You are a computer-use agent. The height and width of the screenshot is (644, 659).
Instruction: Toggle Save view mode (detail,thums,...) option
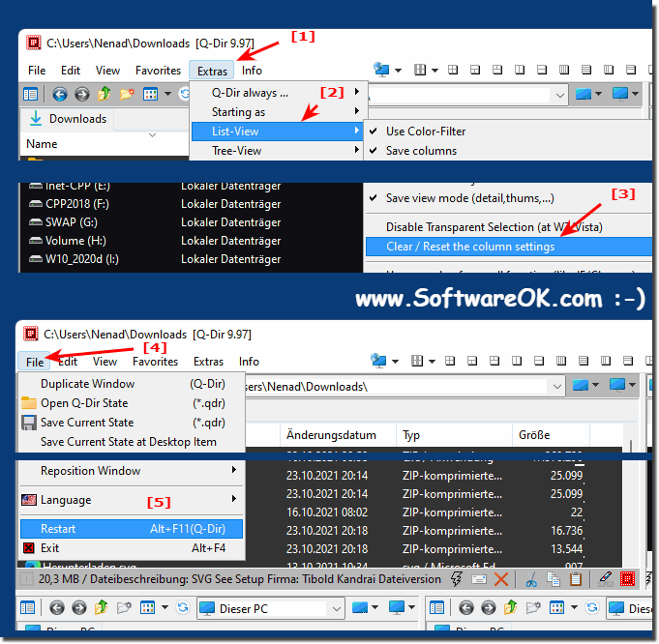(470, 198)
